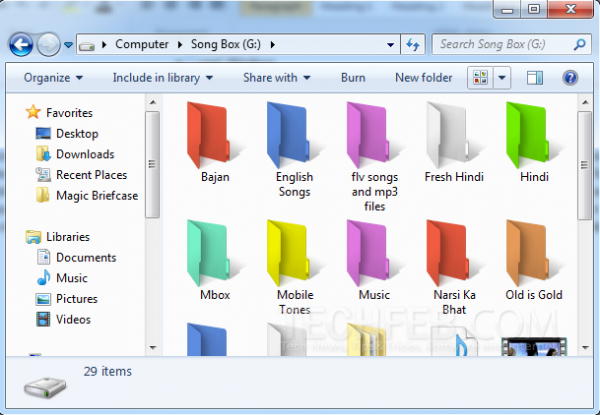Click file pane scrollbar down arrow
Viewport: 600px width, 415px height.
[x=585, y=348]
